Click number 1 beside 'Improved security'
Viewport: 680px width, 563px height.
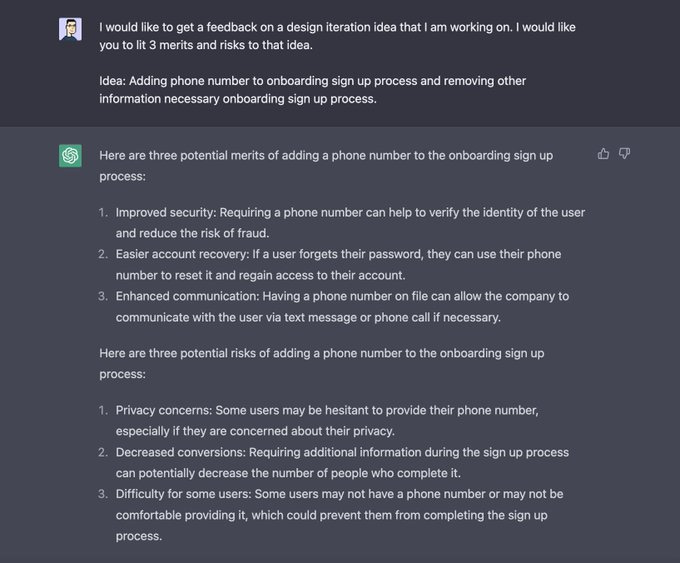pos(103,212)
